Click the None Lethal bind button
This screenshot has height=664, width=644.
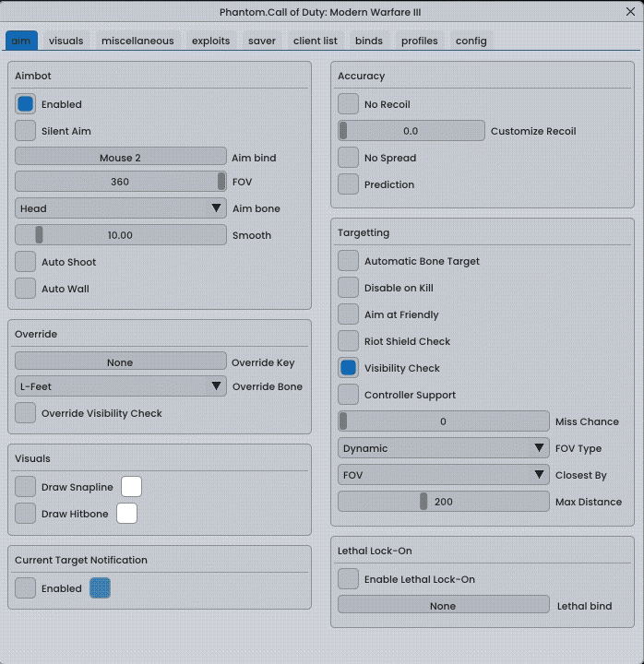point(444,606)
